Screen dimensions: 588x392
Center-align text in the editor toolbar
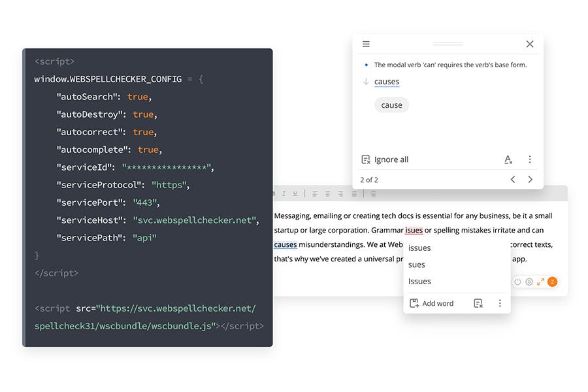328,193
